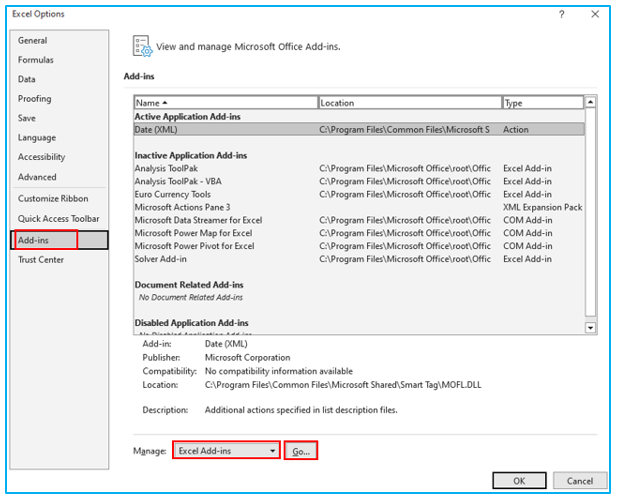This screenshot has width=617, height=500.
Task: Select the Euro Currency Tools row
Action: point(359,194)
